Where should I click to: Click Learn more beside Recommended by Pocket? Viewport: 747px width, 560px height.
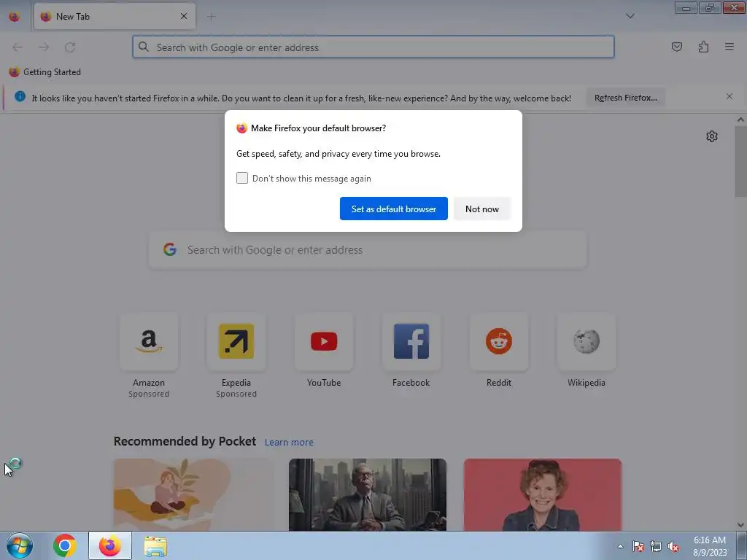click(289, 443)
